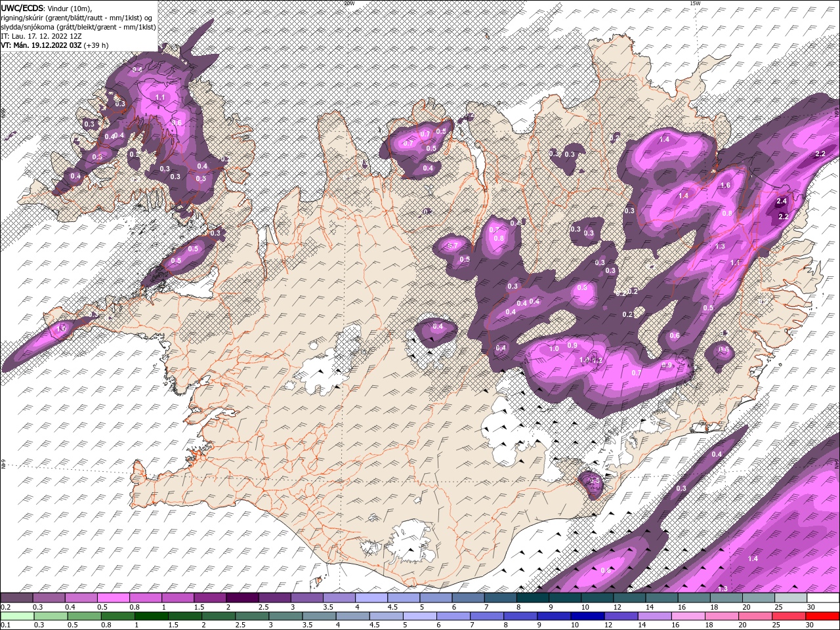Viewport: 840px width, 630px height.
Task: Click the 1.1 value over the Westfjords
Action: 160,97
